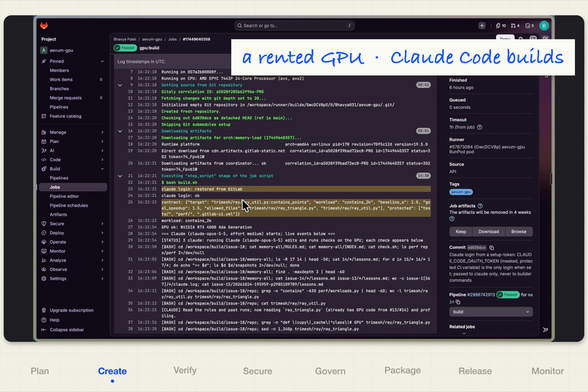Copy the branch name next to main
The image size is (588, 392).
[x=458, y=301]
